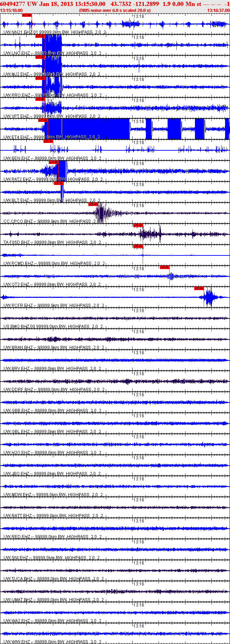The width and height of the screenshot is (230, 644).
Task: Click the UW.PCFR waveform signal burst
Action: 210,298
